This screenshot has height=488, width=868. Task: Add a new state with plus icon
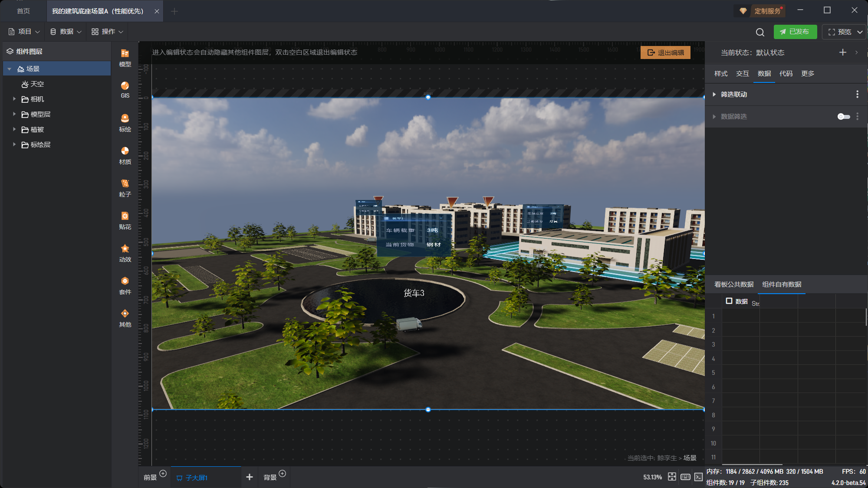tap(843, 52)
